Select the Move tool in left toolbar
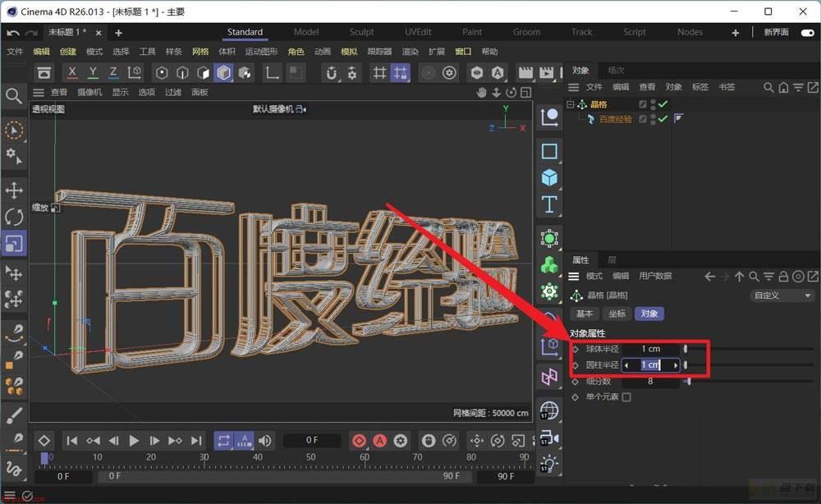This screenshot has width=821, height=504. coord(14,190)
